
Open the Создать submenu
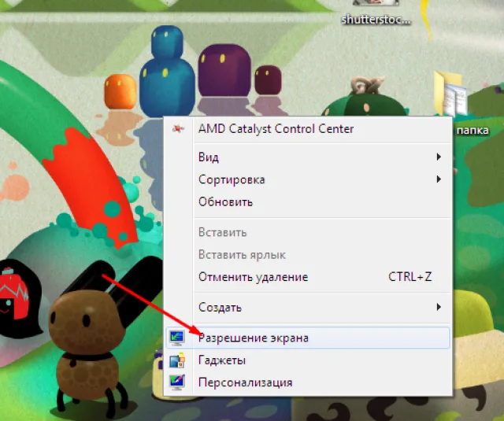[308, 308]
